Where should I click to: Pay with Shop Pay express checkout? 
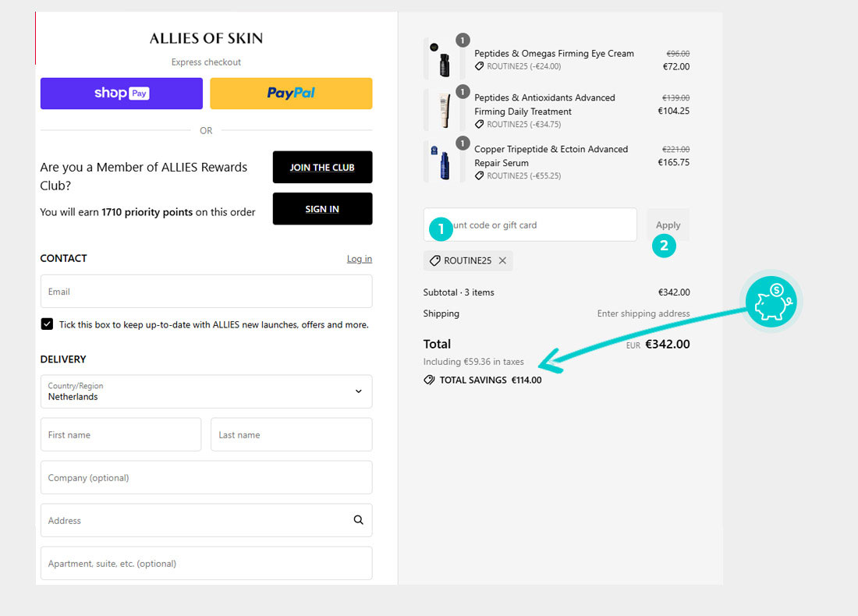point(121,94)
